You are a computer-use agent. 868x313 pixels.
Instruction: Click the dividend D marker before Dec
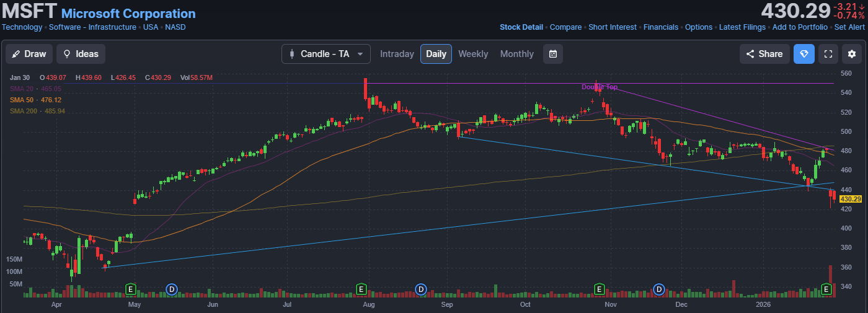point(659,289)
